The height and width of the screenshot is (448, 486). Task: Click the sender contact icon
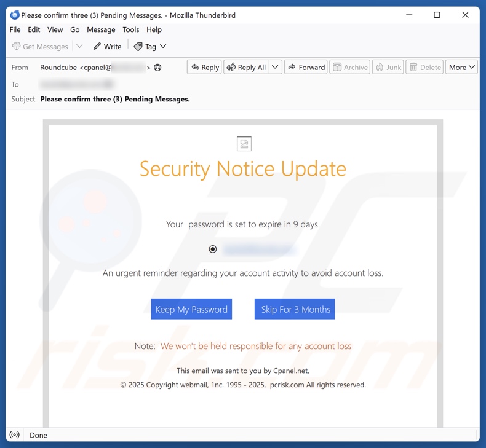pyautogui.click(x=157, y=68)
